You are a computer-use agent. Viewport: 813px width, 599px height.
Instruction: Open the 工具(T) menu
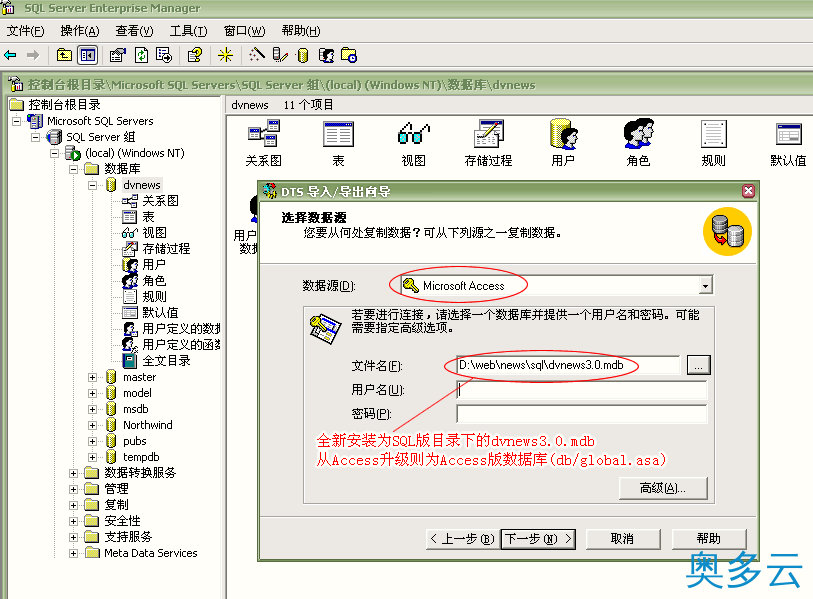189,31
